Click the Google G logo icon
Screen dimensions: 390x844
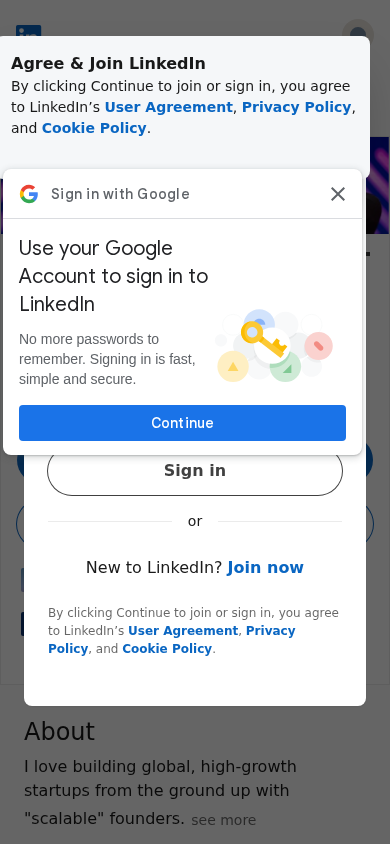(x=29, y=194)
